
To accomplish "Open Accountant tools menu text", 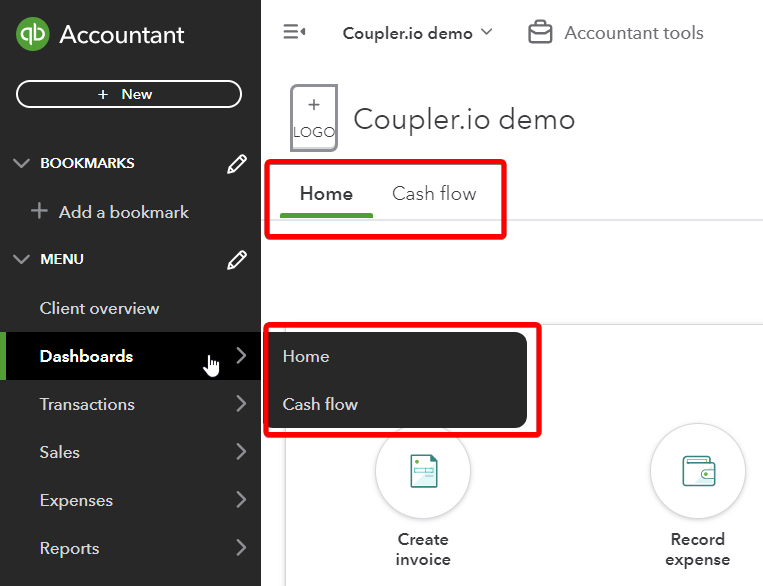I will (634, 33).
